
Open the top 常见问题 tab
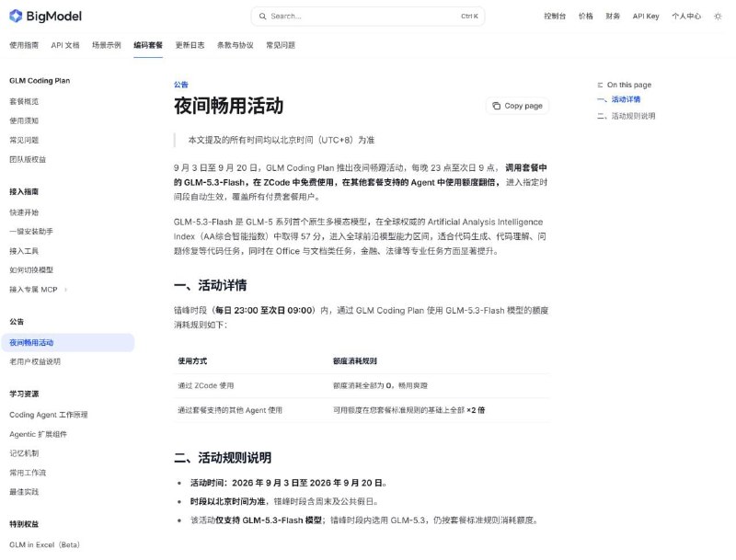tap(281, 45)
